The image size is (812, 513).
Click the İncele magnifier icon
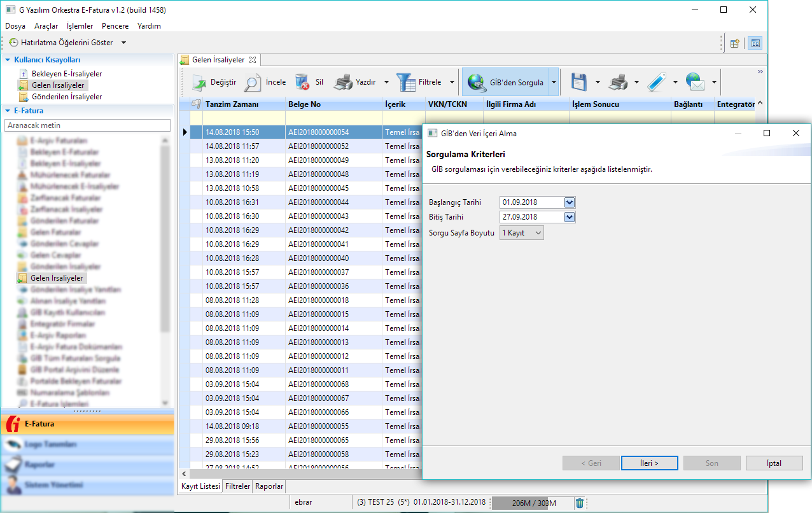[253, 82]
